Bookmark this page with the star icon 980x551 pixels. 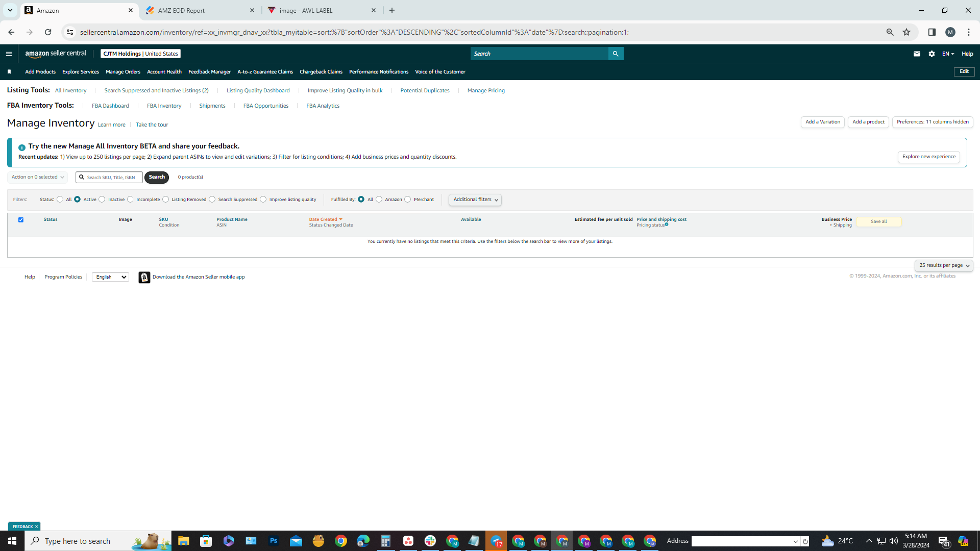906,32
